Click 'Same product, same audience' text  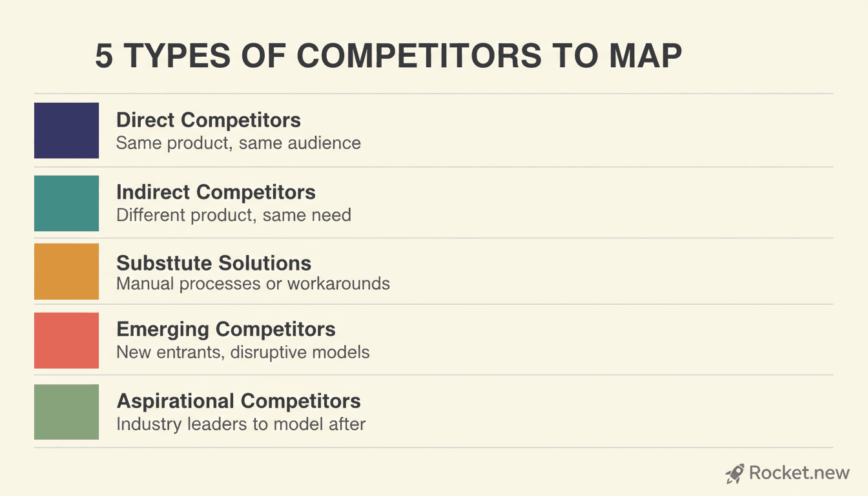tap(238, 143)
